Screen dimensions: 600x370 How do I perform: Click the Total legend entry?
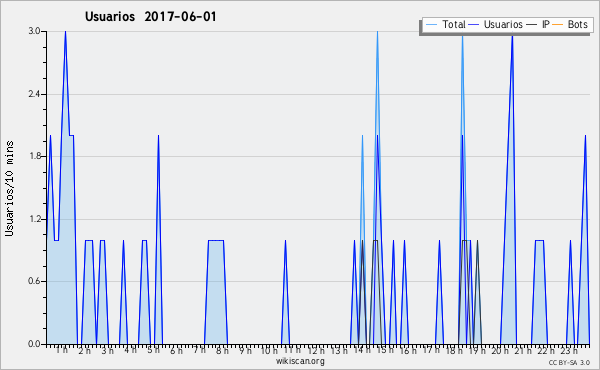445,24
